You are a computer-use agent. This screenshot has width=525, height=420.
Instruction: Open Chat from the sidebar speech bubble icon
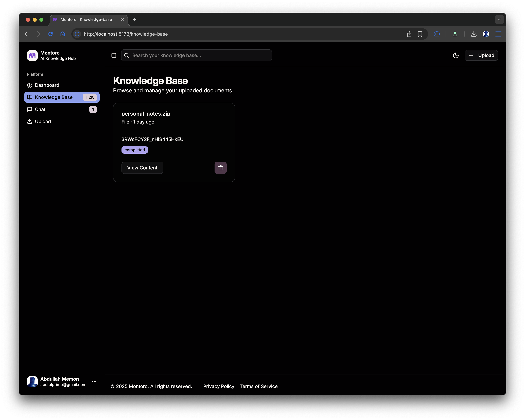pos(29,109)
